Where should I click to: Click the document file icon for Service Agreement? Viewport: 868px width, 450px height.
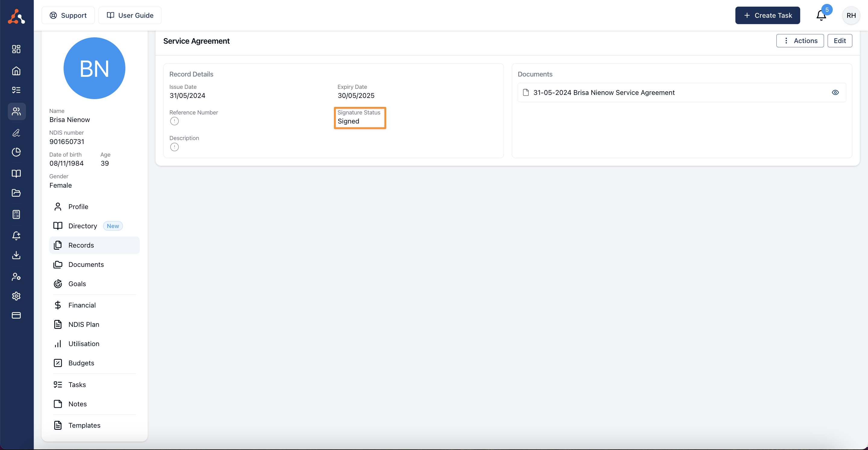click(526, 93)
